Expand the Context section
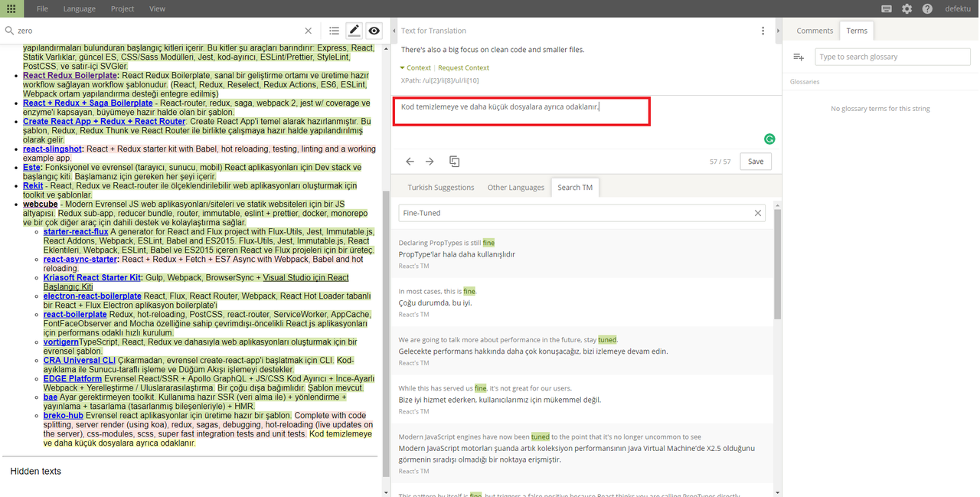 click(416, 67)
